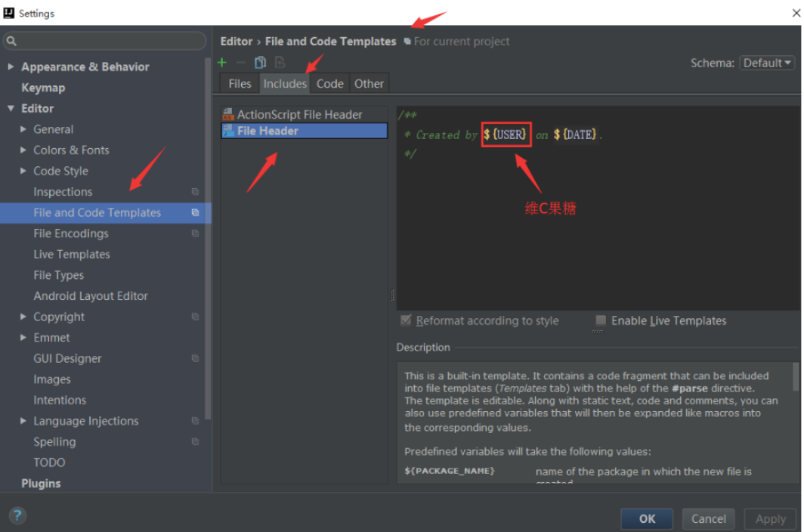Open Live Templates settings
The width and height of the screenshot is (804, 532).
point(71,255)
